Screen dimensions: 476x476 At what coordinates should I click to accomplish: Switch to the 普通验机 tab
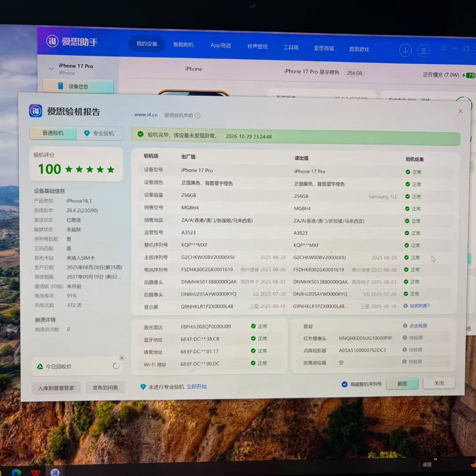(x=53, y=133)
